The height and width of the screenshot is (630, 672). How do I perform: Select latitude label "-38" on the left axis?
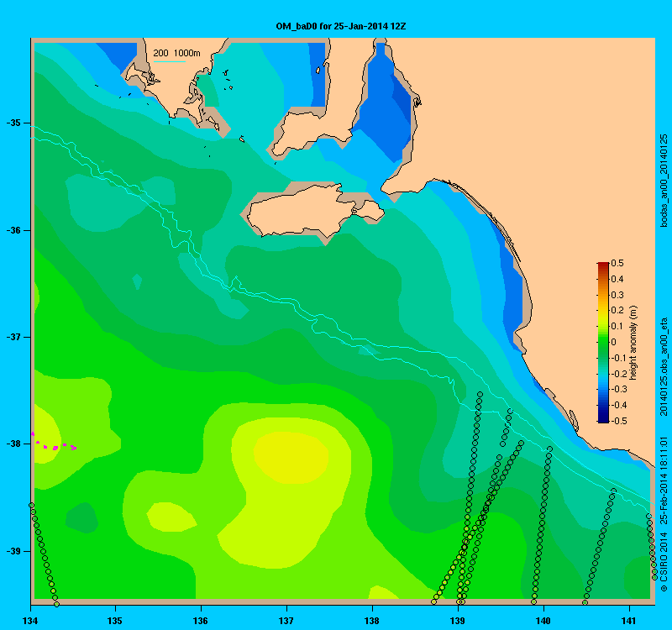13,444
